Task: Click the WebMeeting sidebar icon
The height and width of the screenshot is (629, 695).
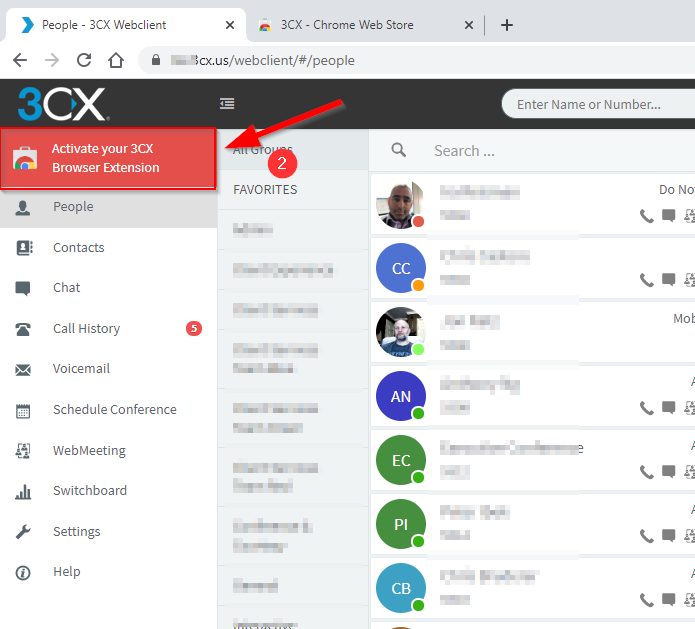Action: 23,451
